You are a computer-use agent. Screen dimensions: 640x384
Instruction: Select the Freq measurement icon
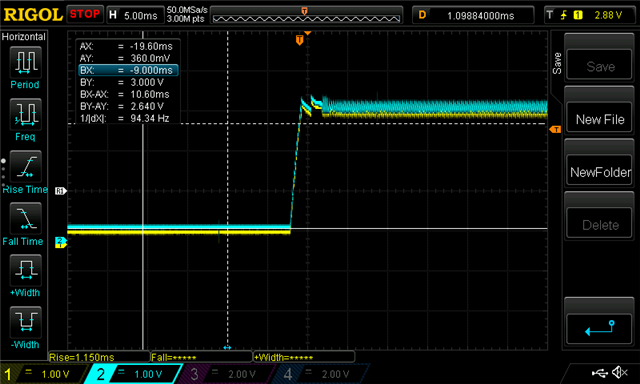coord(25,113)
